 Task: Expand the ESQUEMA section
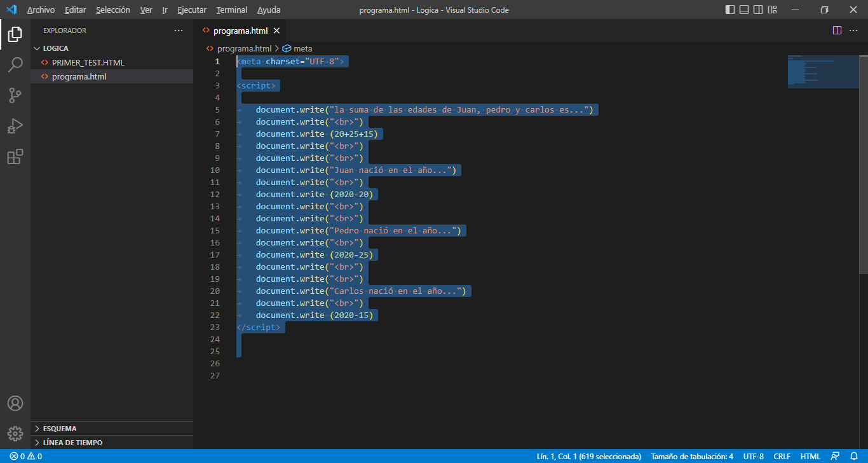(x=112, y=429)
